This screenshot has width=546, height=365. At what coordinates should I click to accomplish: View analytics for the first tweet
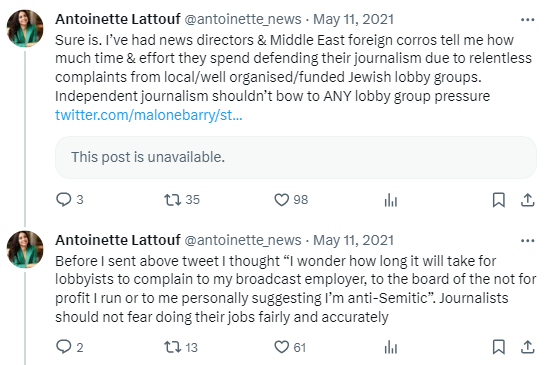point(391,200)
